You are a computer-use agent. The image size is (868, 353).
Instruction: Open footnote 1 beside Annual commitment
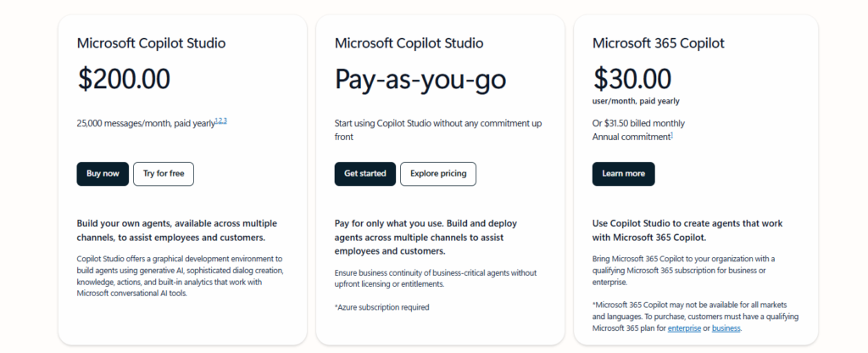tap(671, 135)
